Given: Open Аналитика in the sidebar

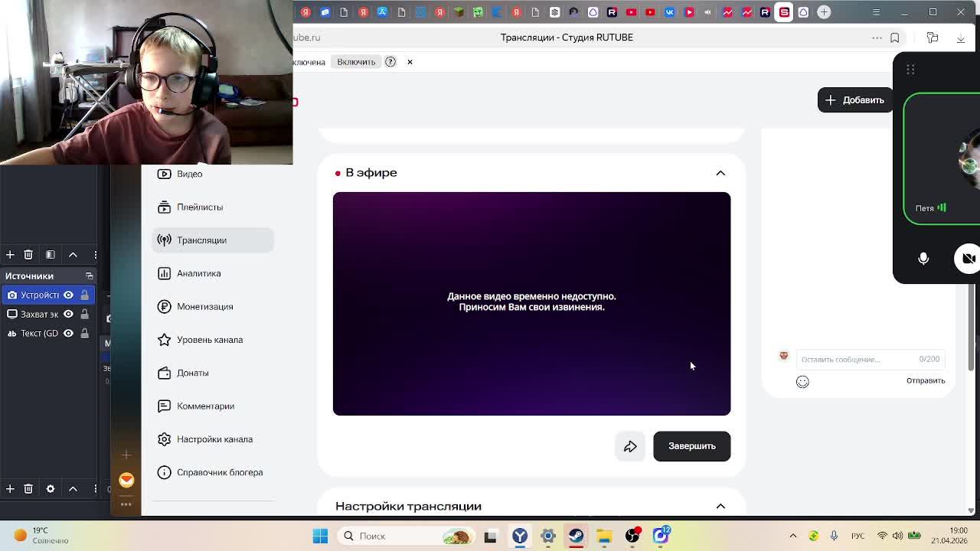Looking at the screenshot, I should click(213, 273).
